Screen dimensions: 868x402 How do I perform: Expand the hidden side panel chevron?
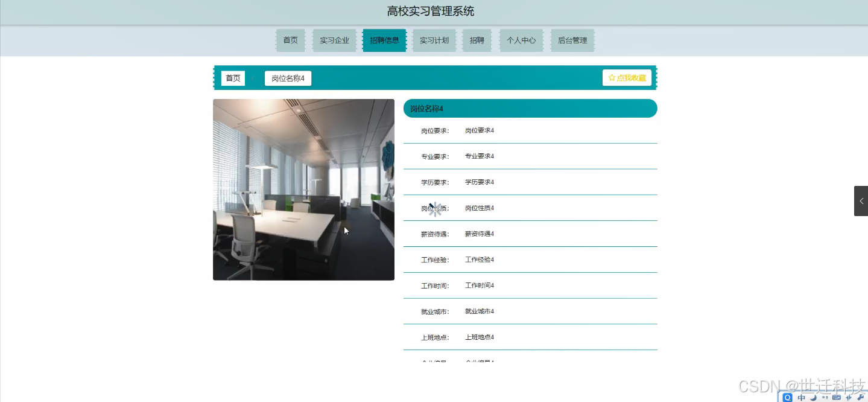(861, 201)
